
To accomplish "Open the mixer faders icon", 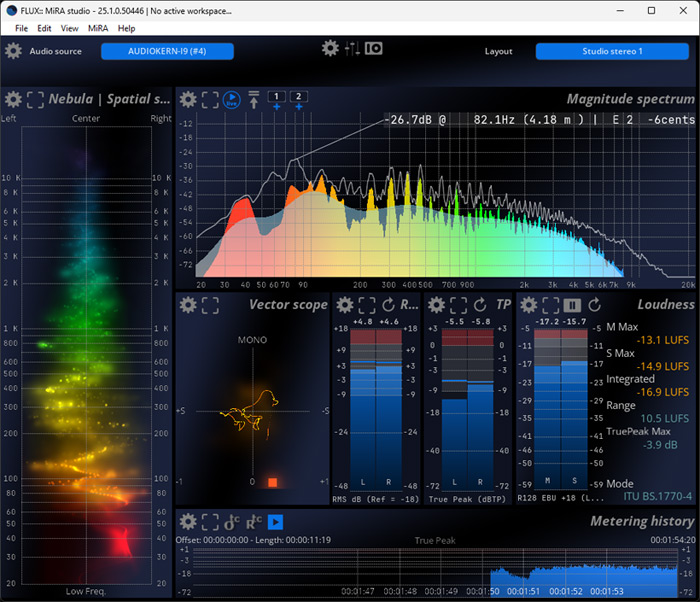I will [x=352, y=48].
